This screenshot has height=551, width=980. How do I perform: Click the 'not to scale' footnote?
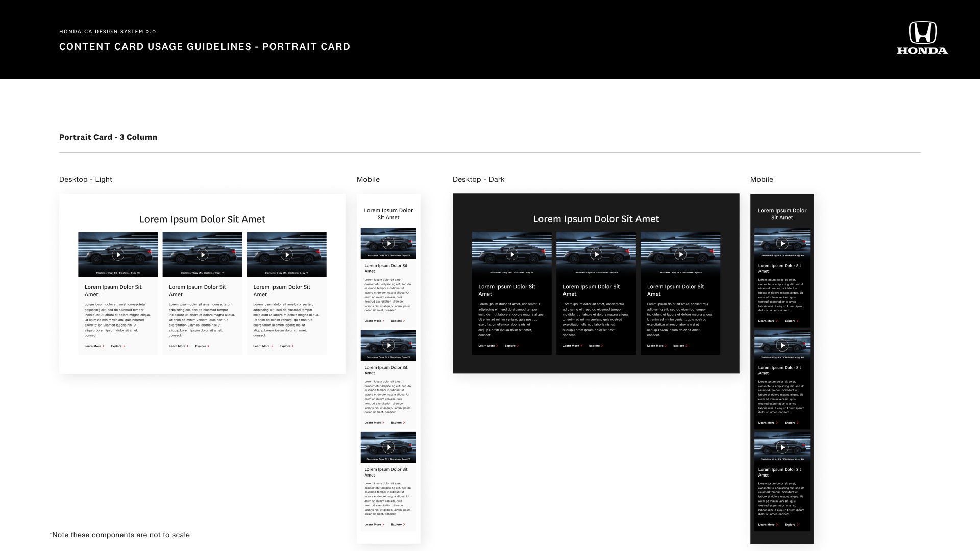pos(119,535)
